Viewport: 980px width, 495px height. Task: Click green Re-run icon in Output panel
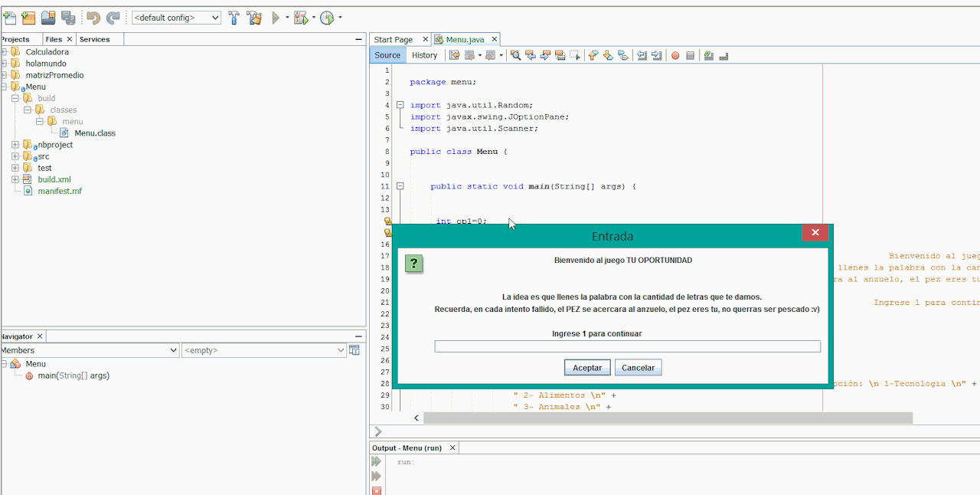point(376,461)
